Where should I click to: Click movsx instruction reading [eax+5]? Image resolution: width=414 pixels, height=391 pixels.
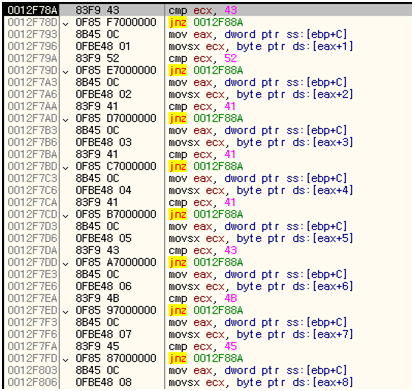coord(261,238)
